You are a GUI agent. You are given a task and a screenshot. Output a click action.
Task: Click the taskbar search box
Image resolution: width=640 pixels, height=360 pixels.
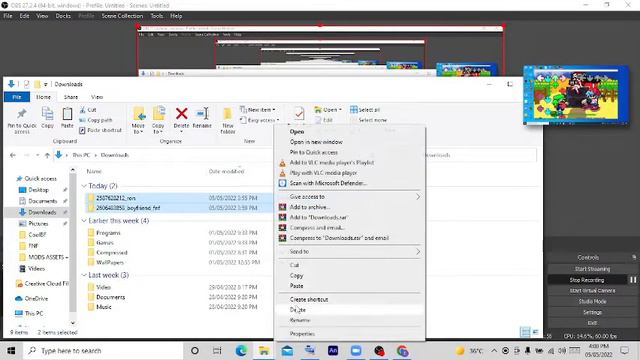coord(102,351)
